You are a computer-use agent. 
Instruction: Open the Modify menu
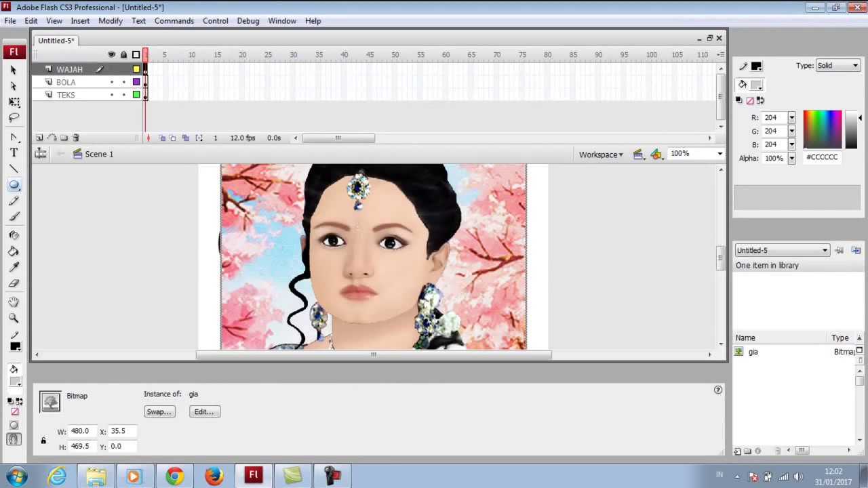click(x=111, y=21)
